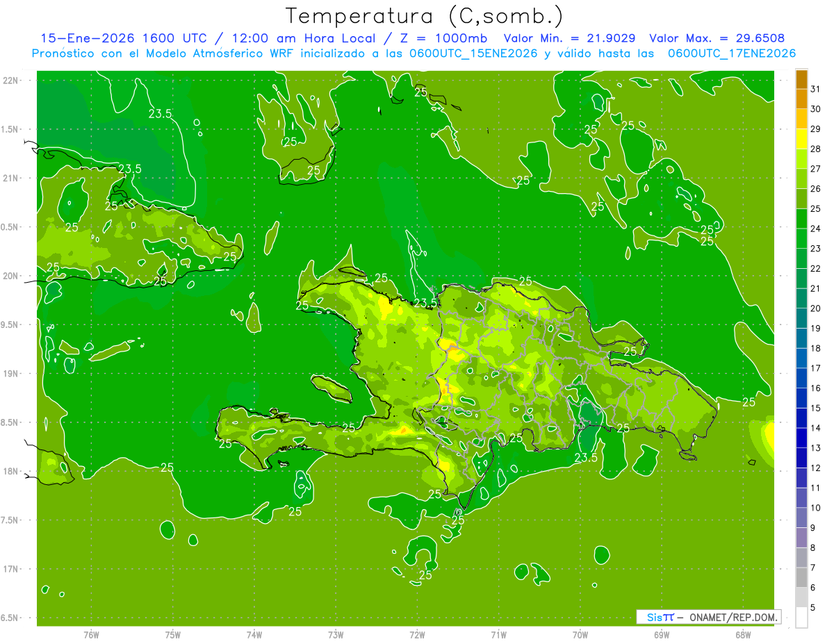Click the '31' label on the color scale
834x644 pixels.
pos(816,90)
